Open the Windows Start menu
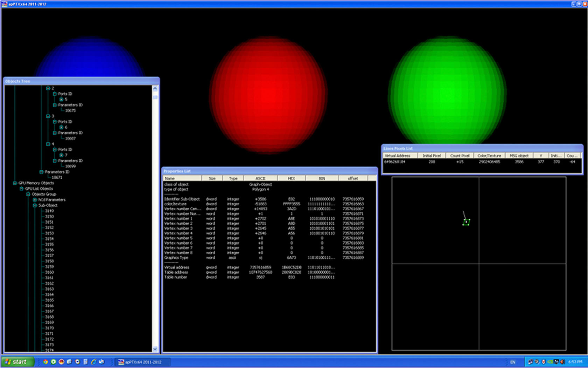 (17, 362)
